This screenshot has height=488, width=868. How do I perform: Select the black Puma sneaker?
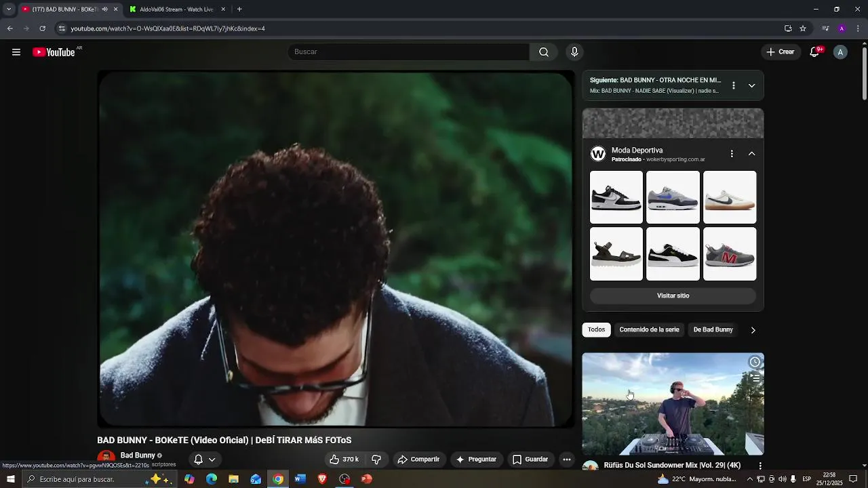tap(673, 253)
